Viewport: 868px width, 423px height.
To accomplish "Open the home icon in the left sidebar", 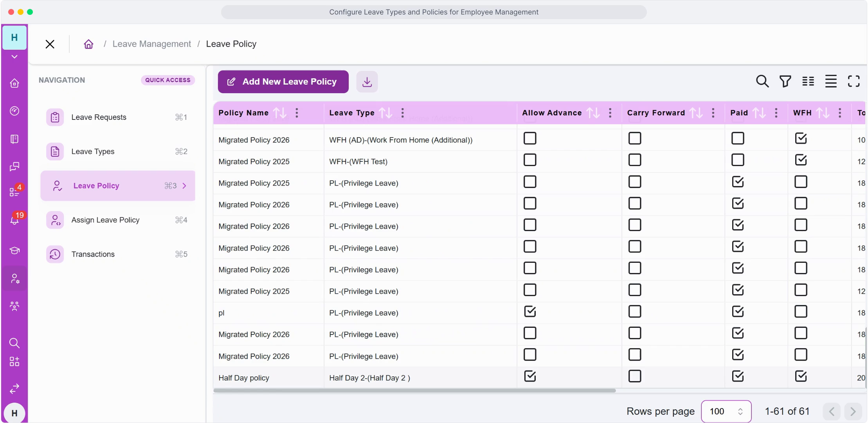I will pos(14,83).
